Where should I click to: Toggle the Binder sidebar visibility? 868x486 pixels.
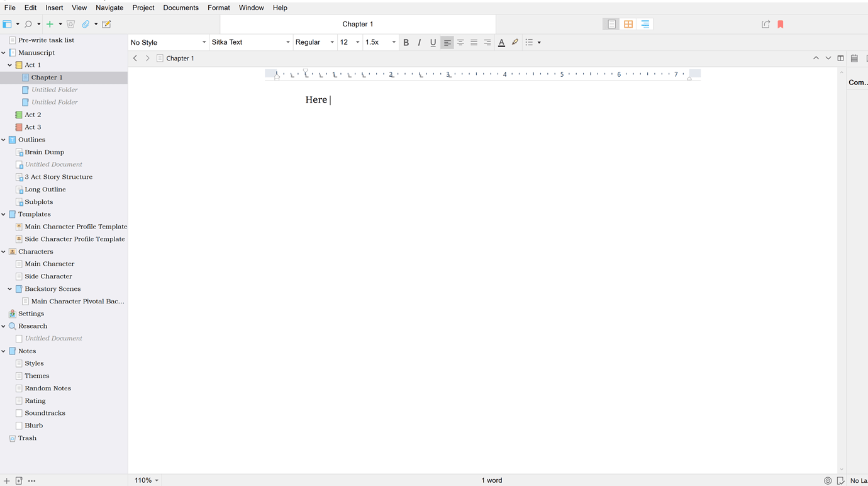tap(7, 23)
